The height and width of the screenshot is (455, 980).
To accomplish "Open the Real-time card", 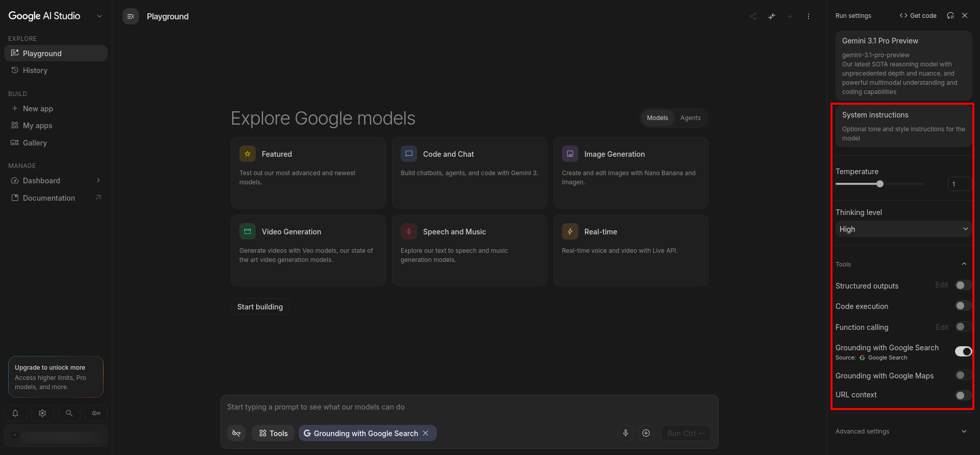I will 630,250.
